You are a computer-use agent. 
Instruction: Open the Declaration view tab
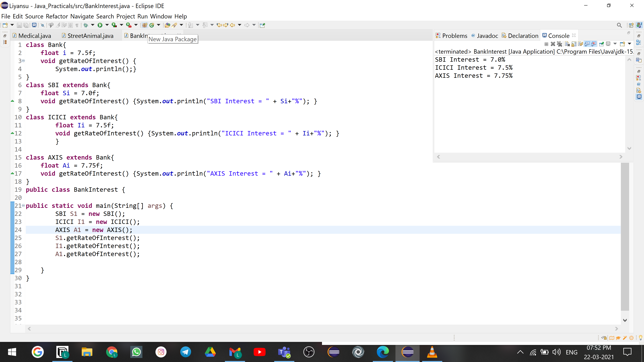tap(523, 36)
